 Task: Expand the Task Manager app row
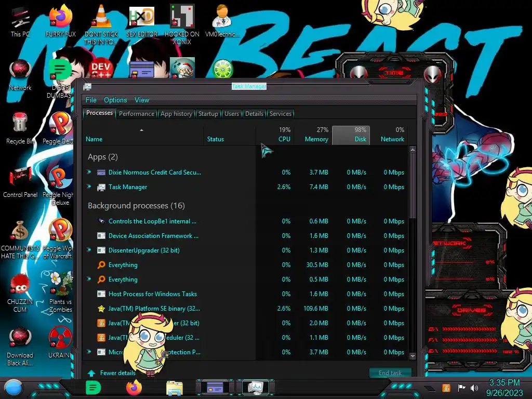pos(89,187)
